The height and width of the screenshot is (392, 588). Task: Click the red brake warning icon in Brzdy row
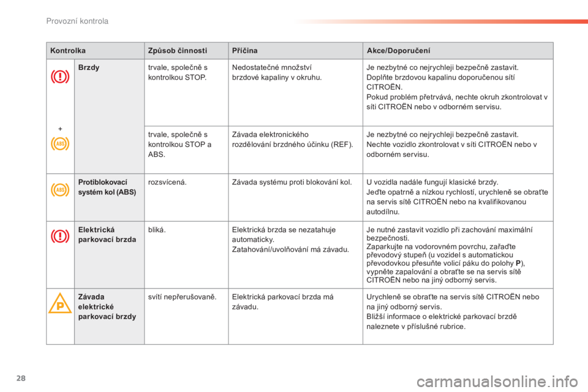(x=60, y=77)
